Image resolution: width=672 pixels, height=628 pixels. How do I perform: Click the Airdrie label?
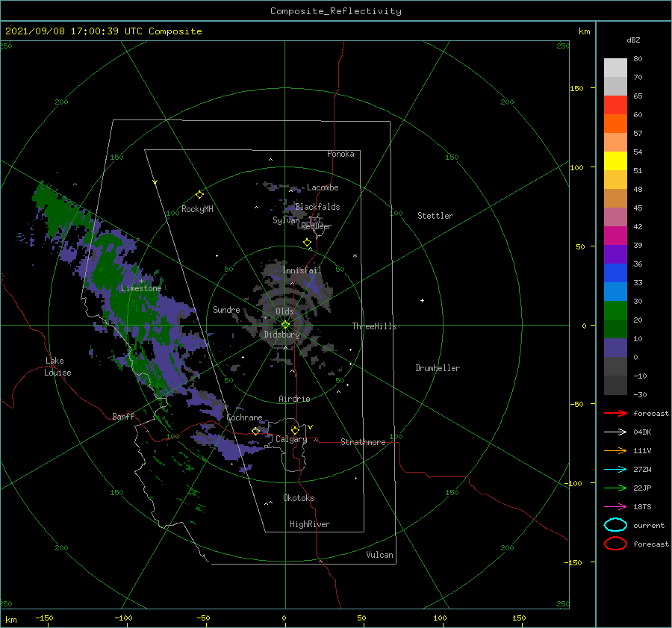point(294,399)
